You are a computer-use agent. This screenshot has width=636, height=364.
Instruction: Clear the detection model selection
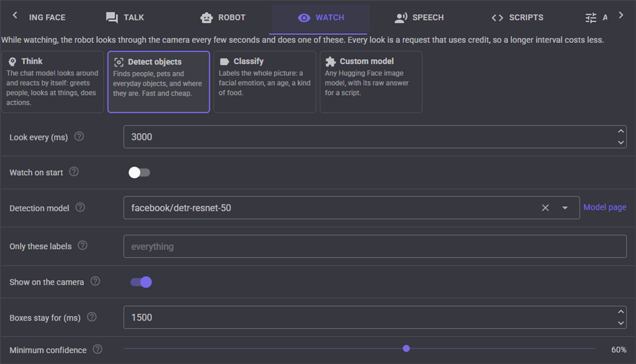tap(545, 207)
